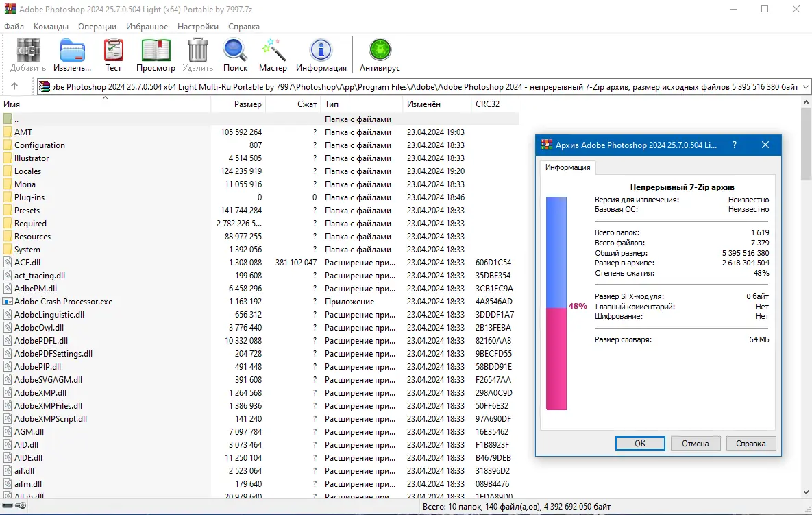Click WinRAR icon in main title bar
Viewport: 812px width, 515px height.
click(10, 9)
